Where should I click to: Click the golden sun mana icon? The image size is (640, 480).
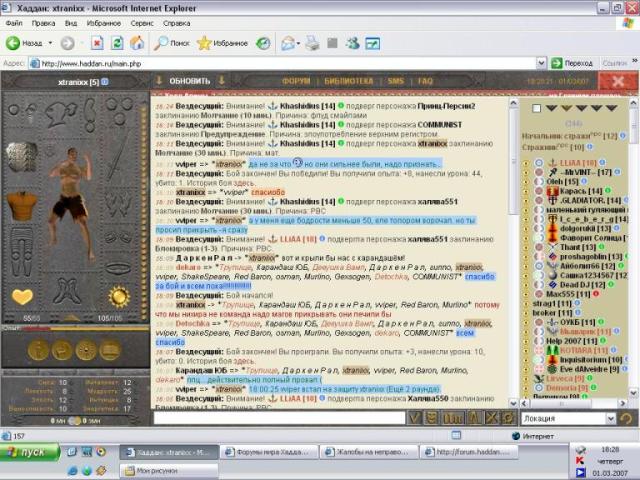[119, 296]
